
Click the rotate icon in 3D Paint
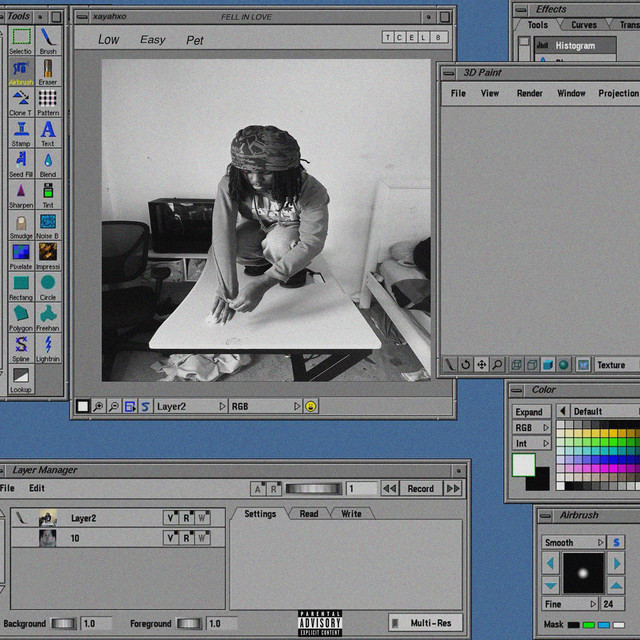(x=465, y=364)
